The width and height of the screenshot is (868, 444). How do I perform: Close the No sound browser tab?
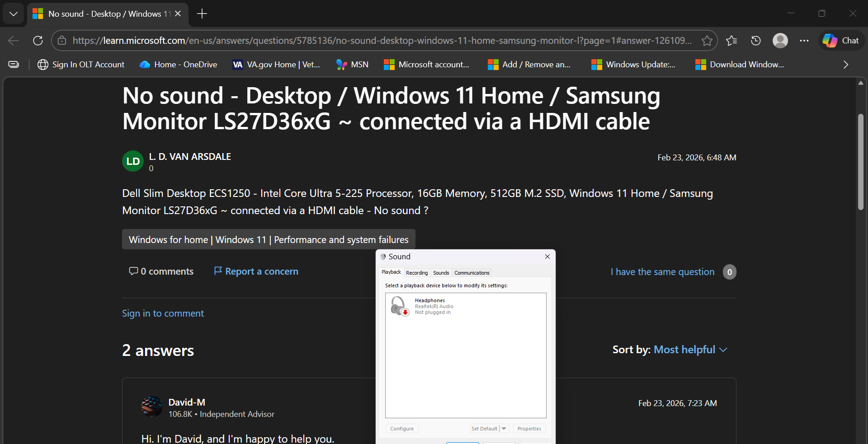[178, 14]
